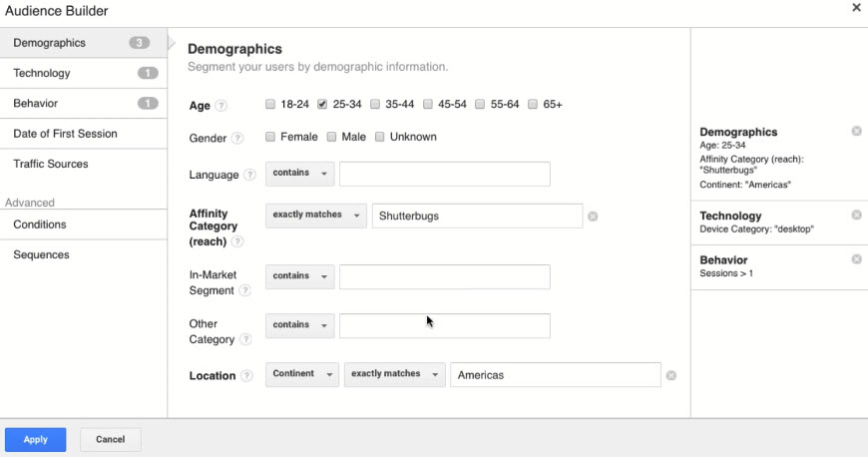Enable the Female gender checkbox
Screen dimensions: 868x457
coord(271,137)
